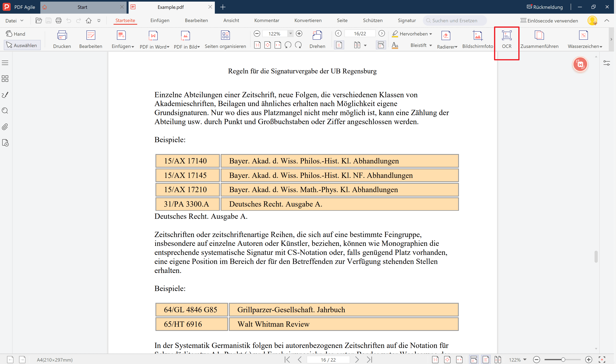Jump to first page in status bar

pos(287,360)
